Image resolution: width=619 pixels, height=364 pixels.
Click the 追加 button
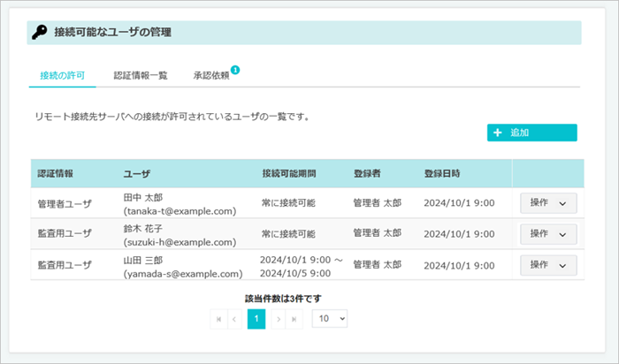coord(531,133)
